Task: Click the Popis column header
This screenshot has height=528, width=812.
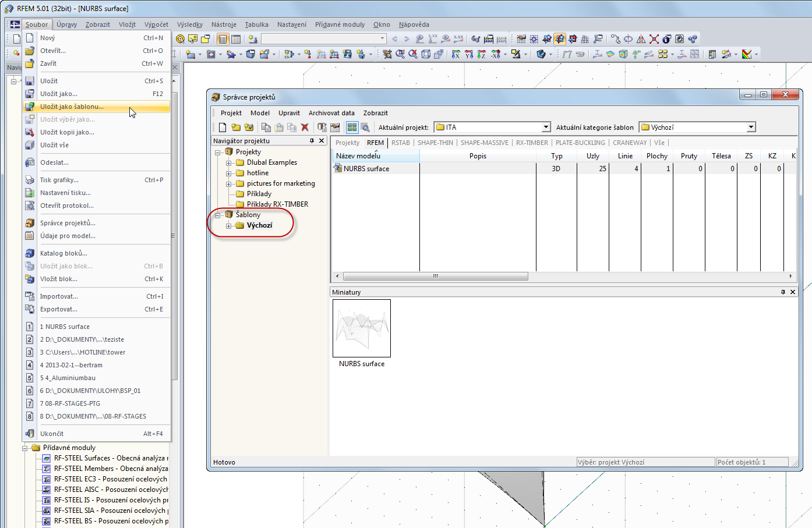Action: coord(478,156)
